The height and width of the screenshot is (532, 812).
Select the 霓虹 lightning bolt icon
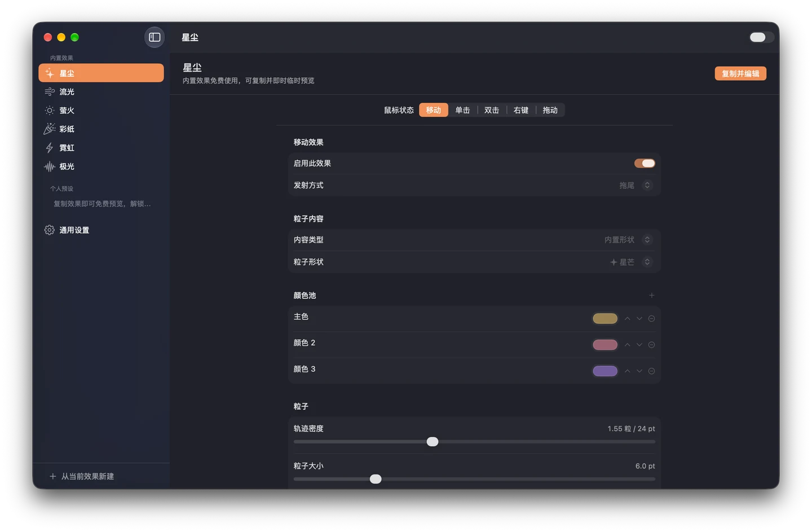coord(50,148)
